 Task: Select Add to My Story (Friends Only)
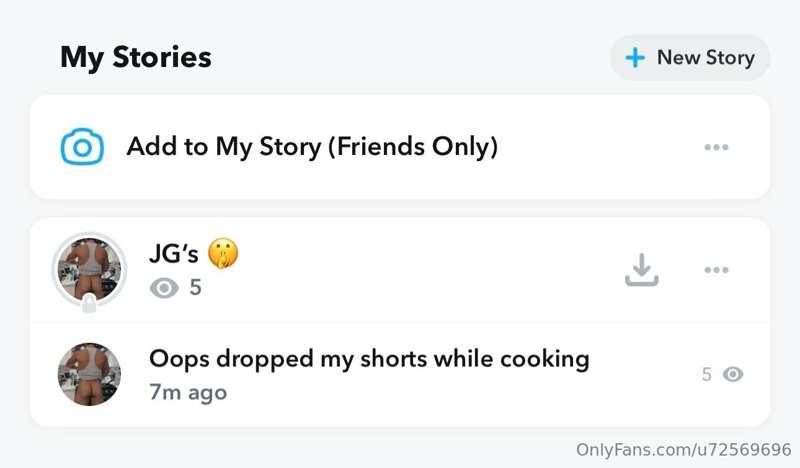pyautogui.click(x=312, y=148)
